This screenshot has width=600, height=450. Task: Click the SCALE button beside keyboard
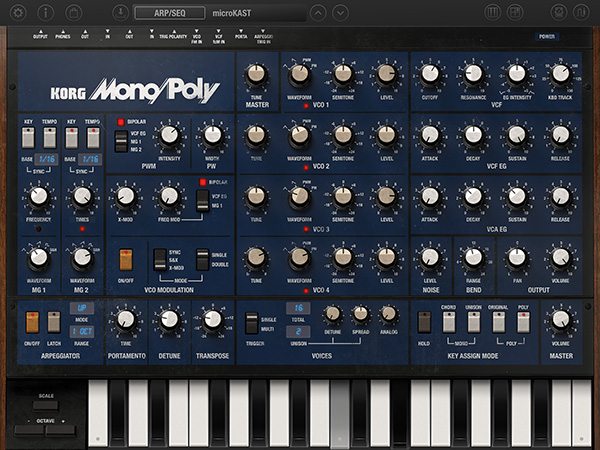pos(46,405)
